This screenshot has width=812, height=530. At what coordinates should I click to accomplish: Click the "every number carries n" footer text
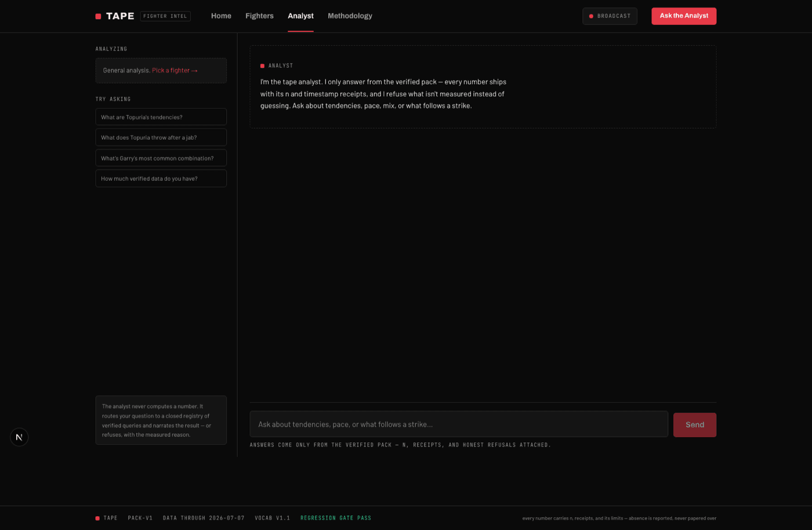click(x=619, y=518)
